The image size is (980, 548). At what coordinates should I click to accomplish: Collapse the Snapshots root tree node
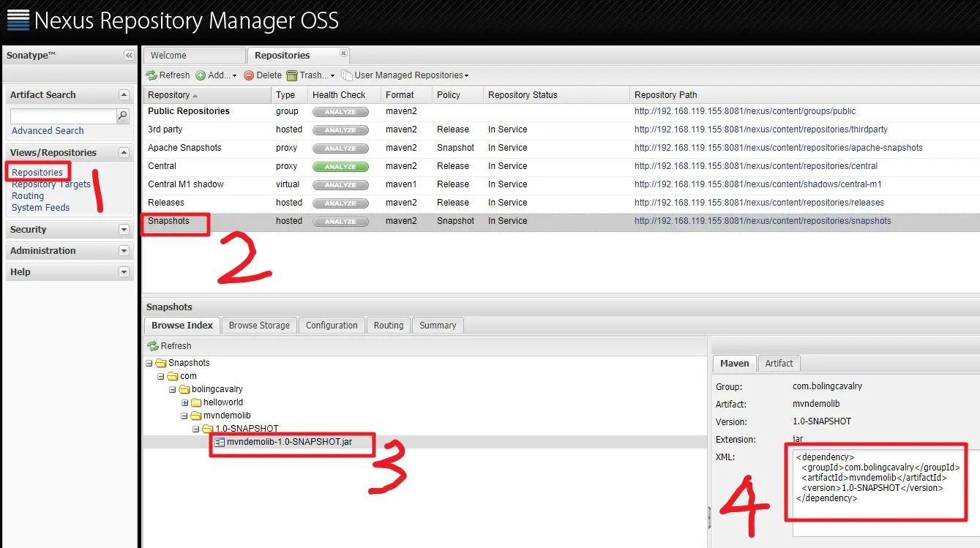coord(149,364)
